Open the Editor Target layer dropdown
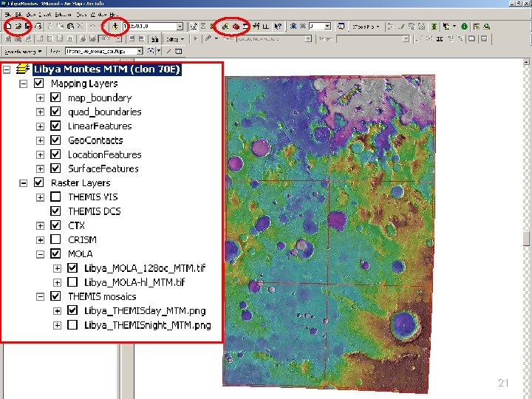Viewport: 532px width, 399px height. coord(406,38)
